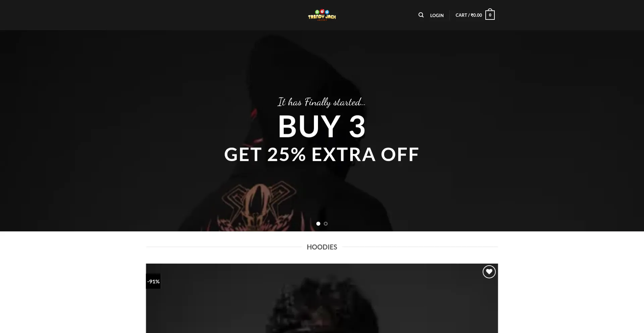This screenshot has width=644, height=333.
Task: Open the search magnifier icon
Action: pos(421,15)
